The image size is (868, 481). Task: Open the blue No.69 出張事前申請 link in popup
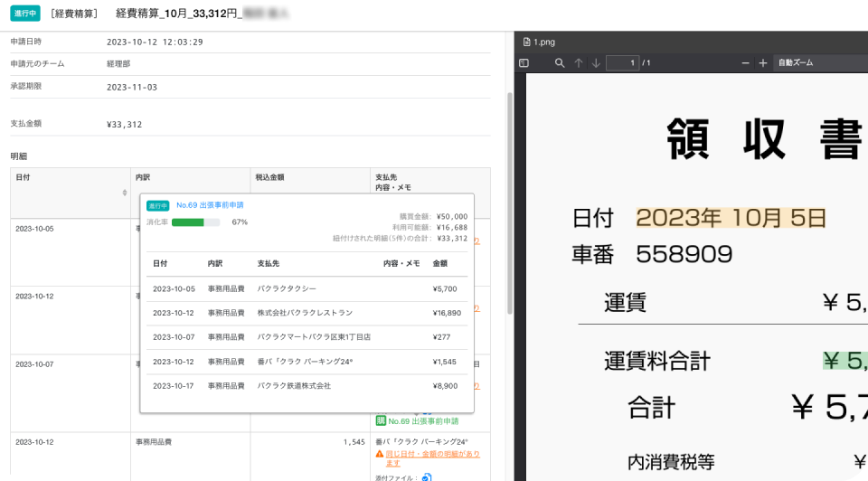click(210, 205)
